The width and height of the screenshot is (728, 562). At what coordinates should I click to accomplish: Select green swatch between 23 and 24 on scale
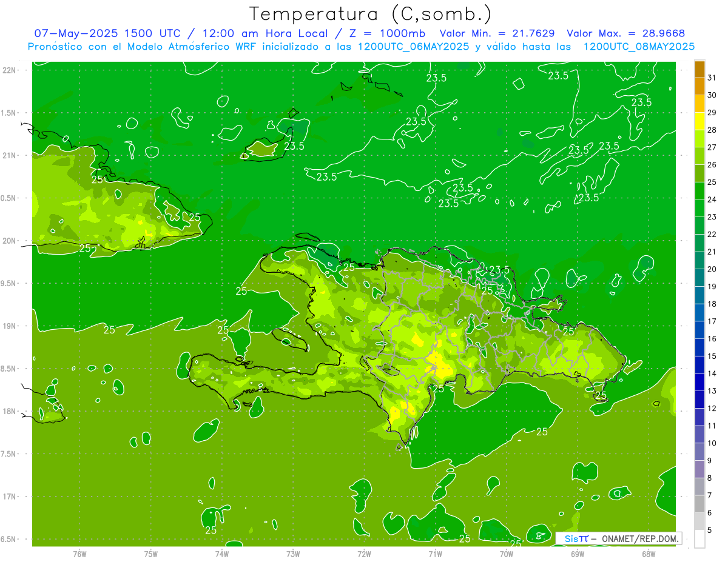(x=699, y=208)
